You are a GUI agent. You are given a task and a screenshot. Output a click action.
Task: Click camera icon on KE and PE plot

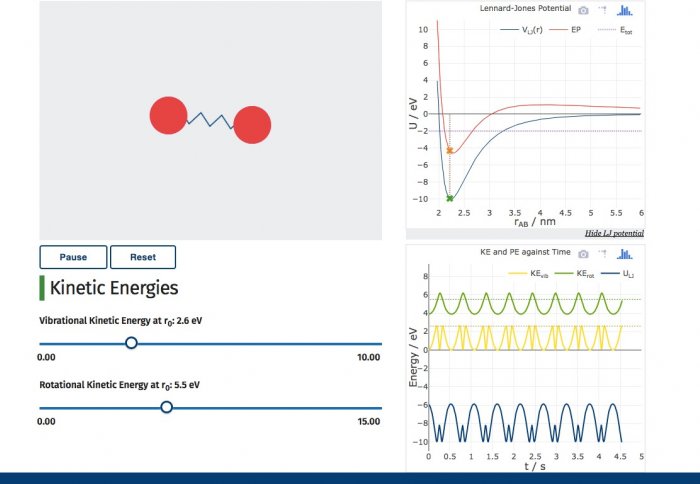(x=582, y=252)
